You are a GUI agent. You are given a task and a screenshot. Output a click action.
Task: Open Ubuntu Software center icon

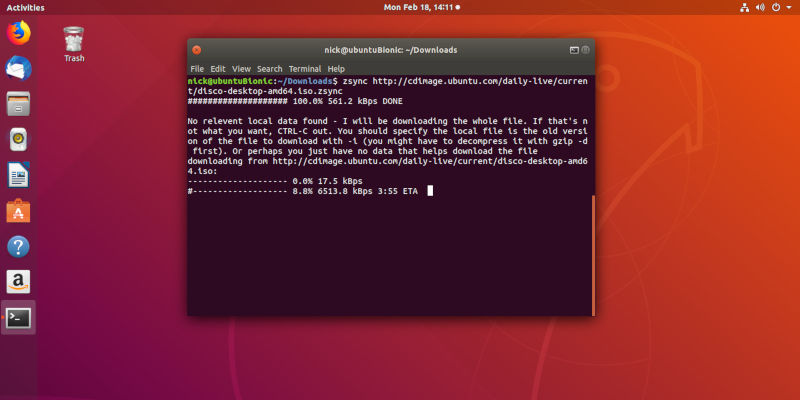[x=18, y=211]
